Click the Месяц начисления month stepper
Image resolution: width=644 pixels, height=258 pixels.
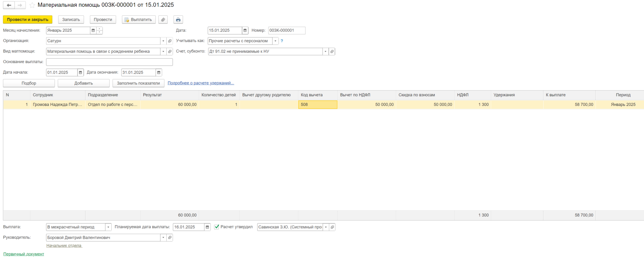click(x=100, y=30)
